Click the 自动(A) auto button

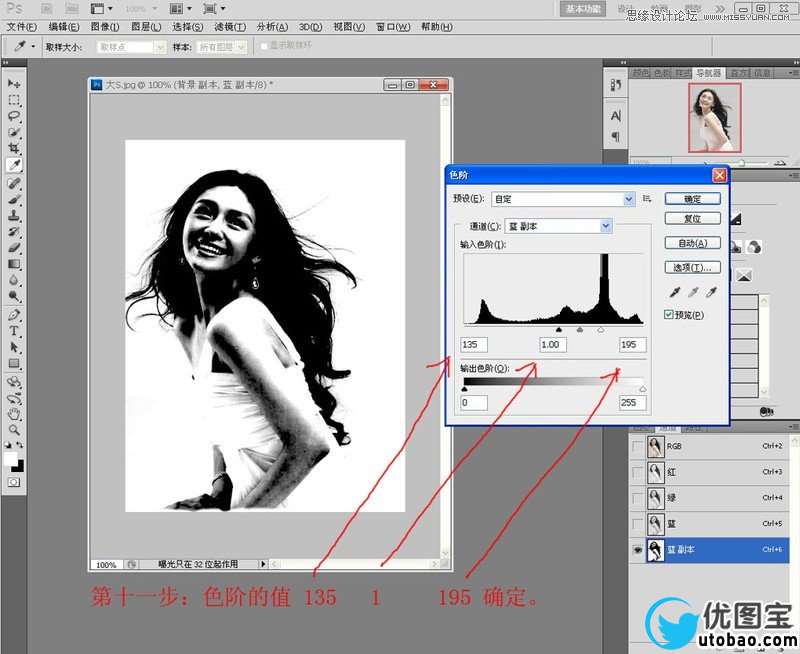coord(692,243)
